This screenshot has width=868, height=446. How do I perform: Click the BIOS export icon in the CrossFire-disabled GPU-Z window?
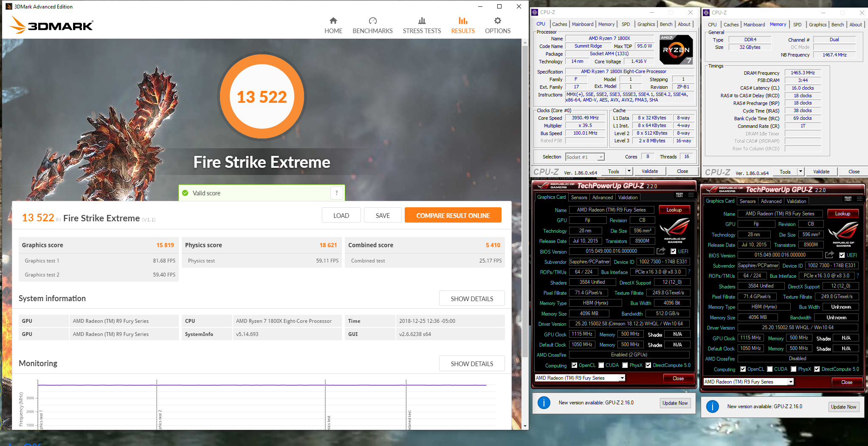829,255
